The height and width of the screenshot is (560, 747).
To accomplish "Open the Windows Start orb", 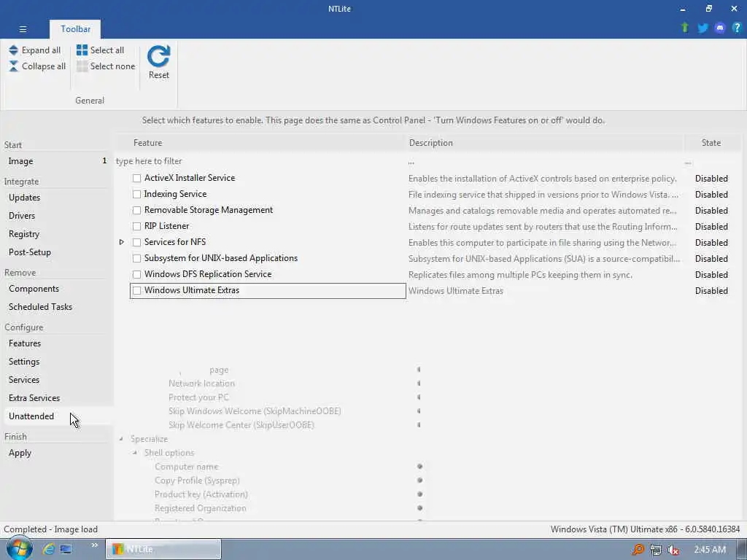I will coord(19,548).
